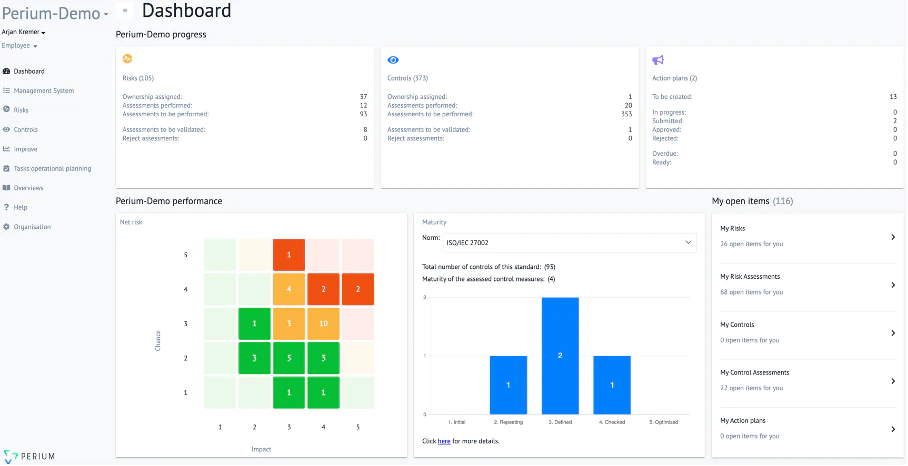This screenshot has width=908, height=466.
Task: Click the blue eye icon on the Controls card
Action: 393,60
